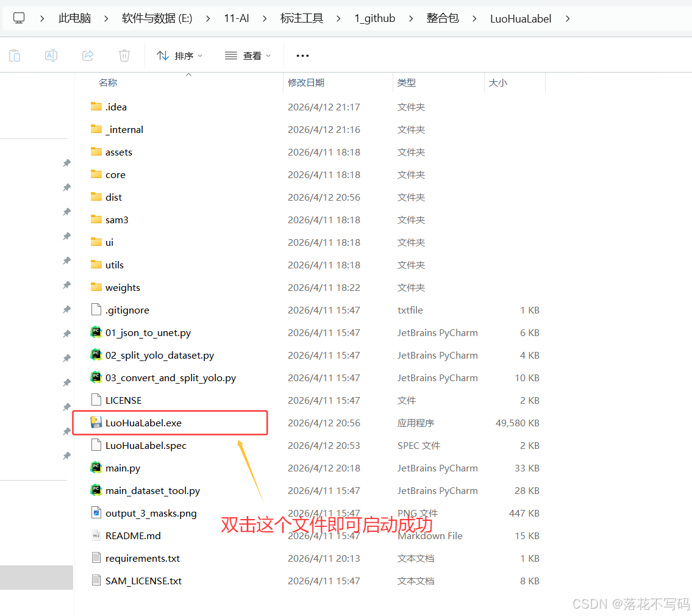Click PyCharm icon of main.py

[x=96, y=467]
